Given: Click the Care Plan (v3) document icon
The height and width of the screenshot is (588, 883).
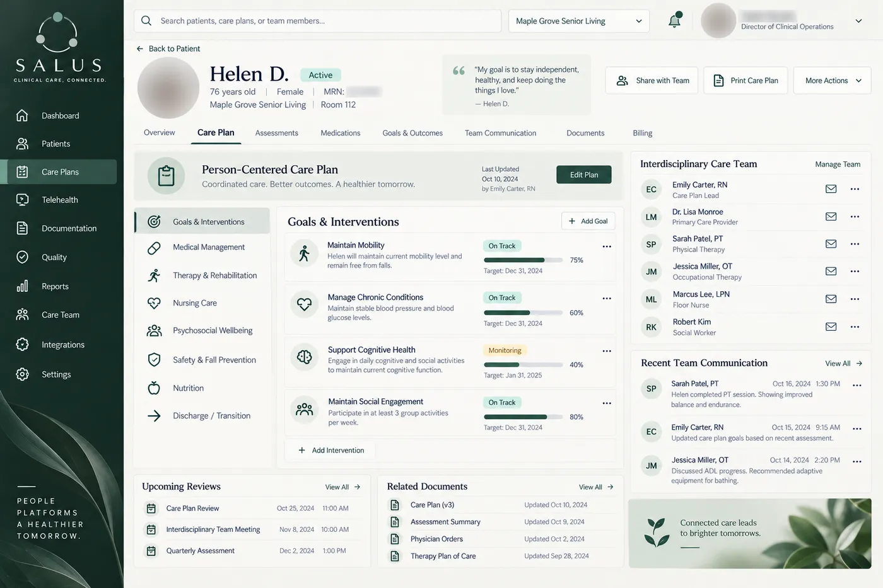Looking at the screenshot, I should [395, 505].
